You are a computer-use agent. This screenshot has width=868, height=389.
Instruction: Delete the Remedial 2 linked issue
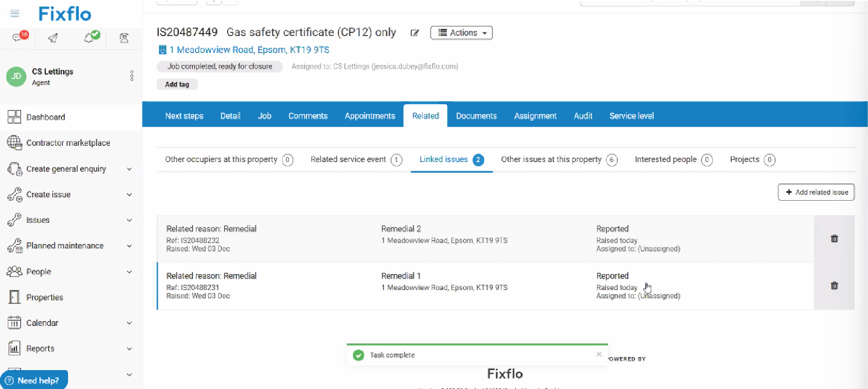click(x=834, y=239)
